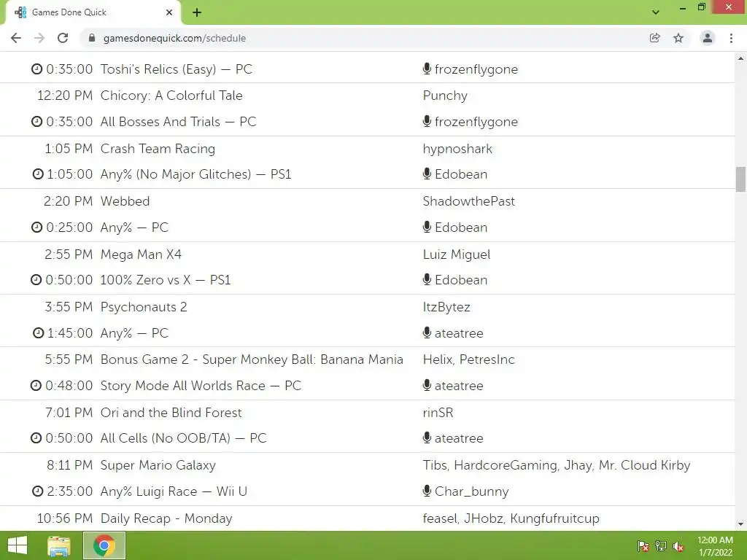Open File Explorer from the taskbar
This screenshot has width=747, height=560.
coord(59,545)
